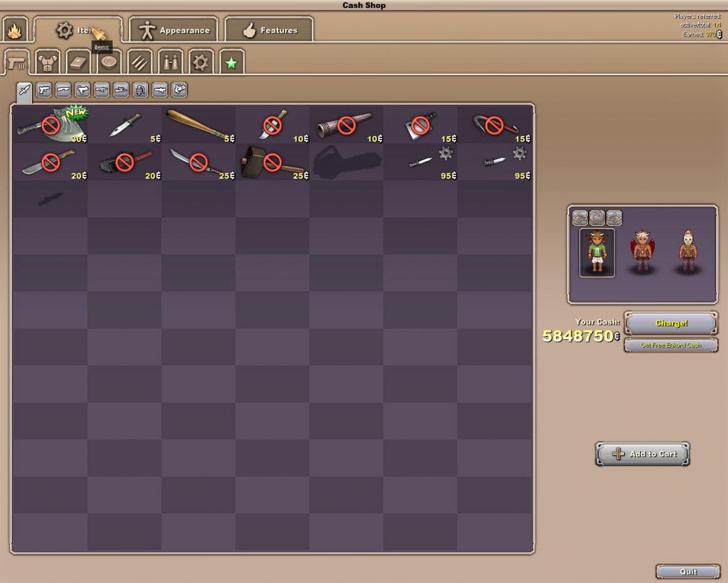The height and width of the screenshot is (583, 728).
Task: Open the medkit book category icon
Action: (78, 62)
